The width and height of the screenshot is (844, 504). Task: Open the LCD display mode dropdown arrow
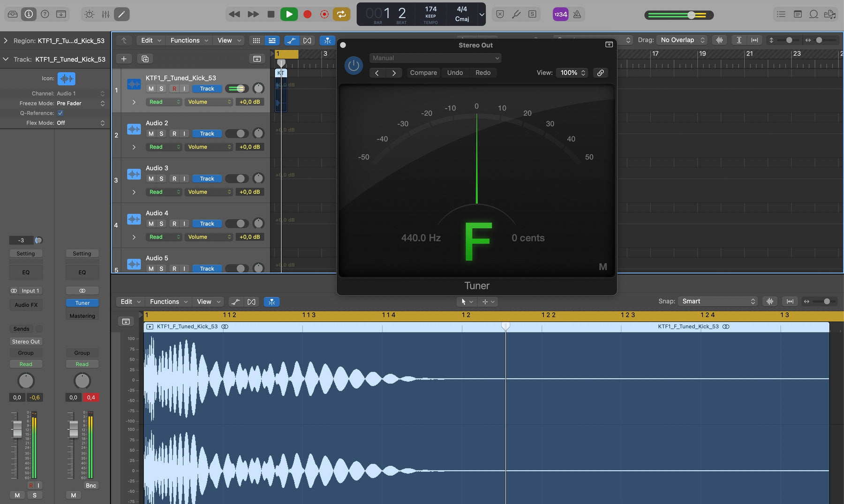tap(482, 14)
